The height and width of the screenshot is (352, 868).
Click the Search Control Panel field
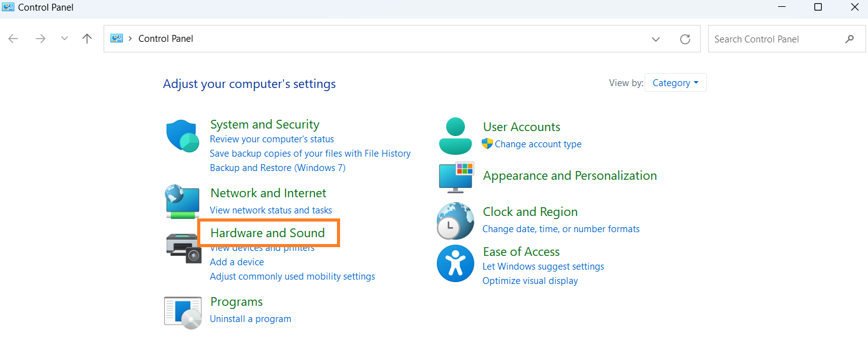(776, 39)
